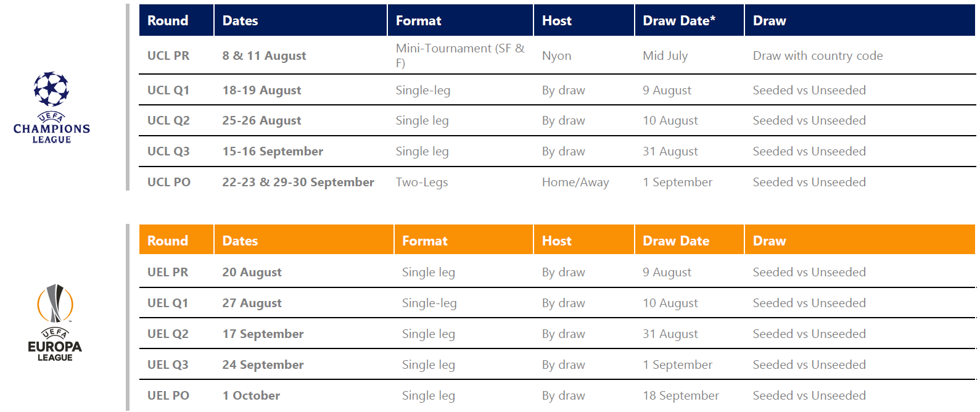The image size is (980, 412).
Task: Click the UCL Q1 round cell
Action: click(x=168, y=90)
